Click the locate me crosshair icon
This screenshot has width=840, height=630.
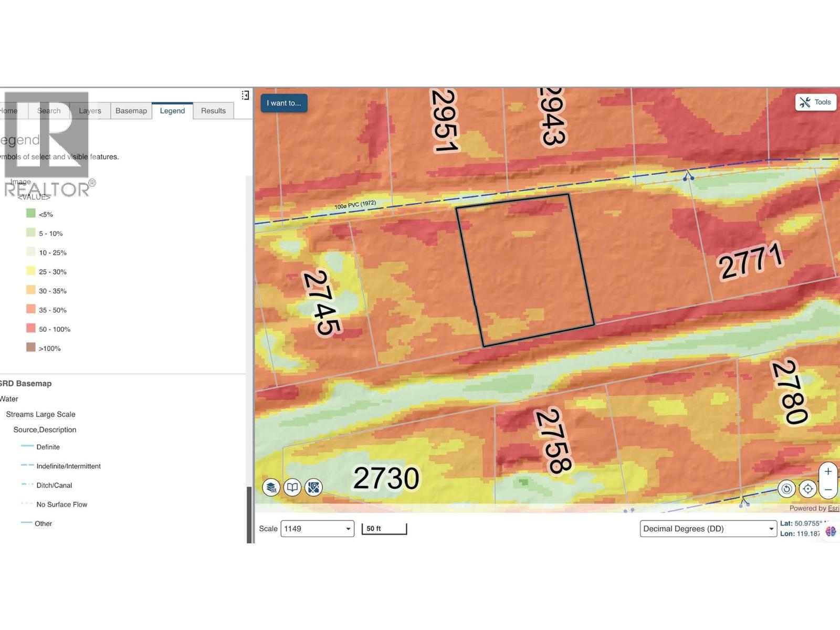coord(808,489)
